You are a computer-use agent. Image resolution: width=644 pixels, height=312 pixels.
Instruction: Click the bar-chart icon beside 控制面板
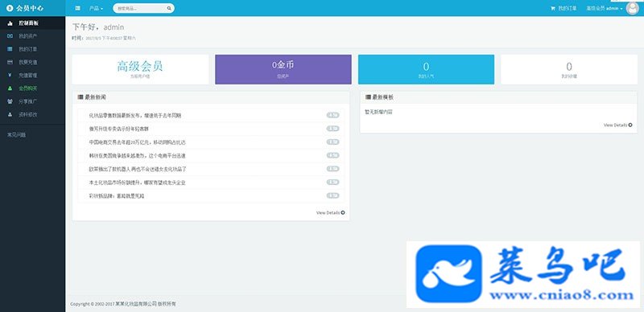(10, 23)
